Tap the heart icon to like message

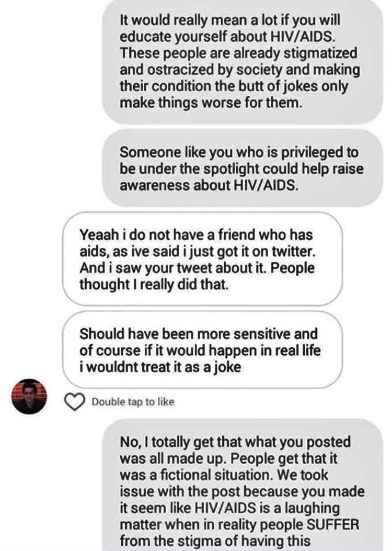(x=76, y=402)
